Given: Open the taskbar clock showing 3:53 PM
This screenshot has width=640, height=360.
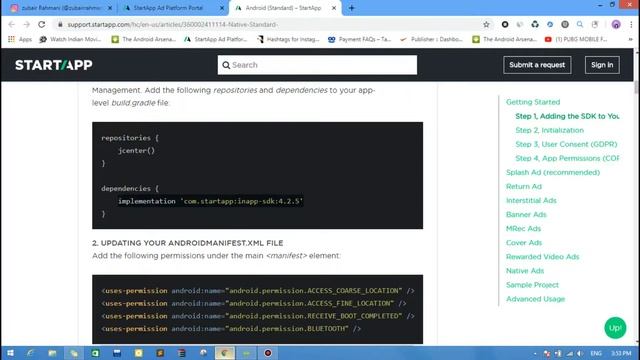Looking at the screenshot, I should (x=621, y=353).
